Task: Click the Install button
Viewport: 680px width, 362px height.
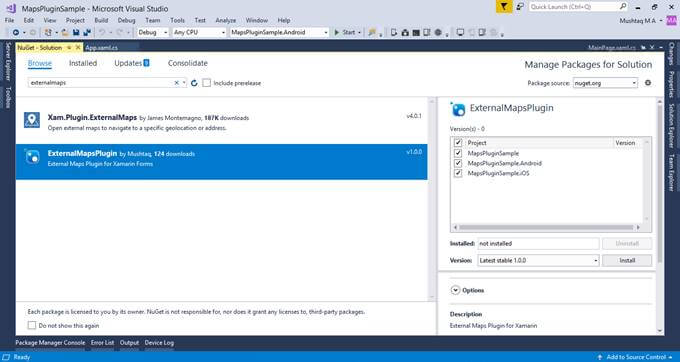Action: point(627,261)
